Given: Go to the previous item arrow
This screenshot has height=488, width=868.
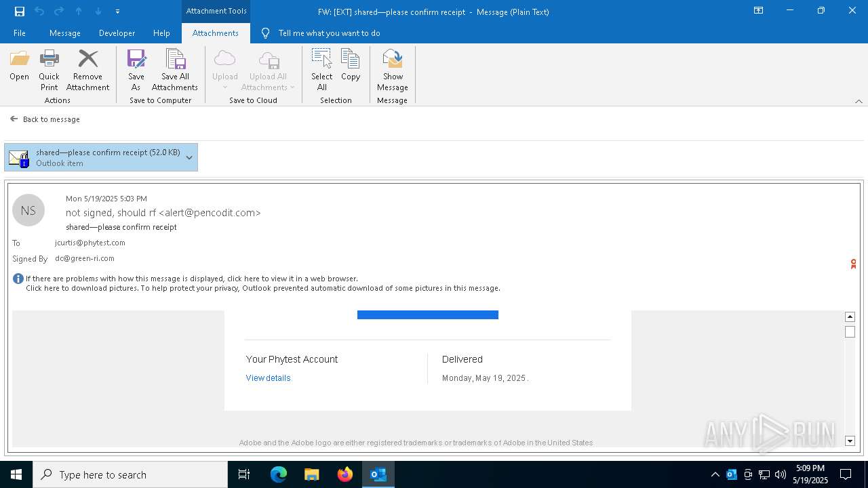Looking at the screenshot, I should click(79, 12).
